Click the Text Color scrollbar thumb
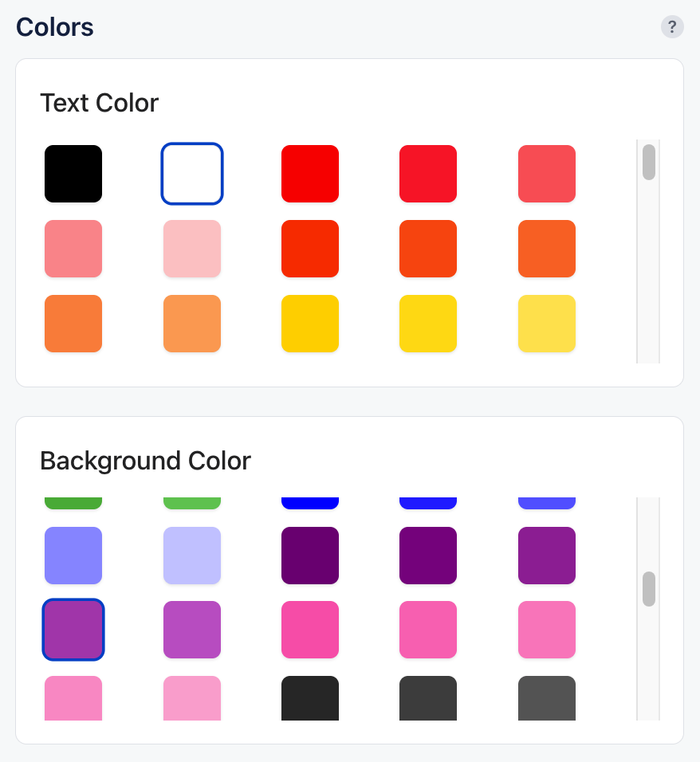 [649, 162]
